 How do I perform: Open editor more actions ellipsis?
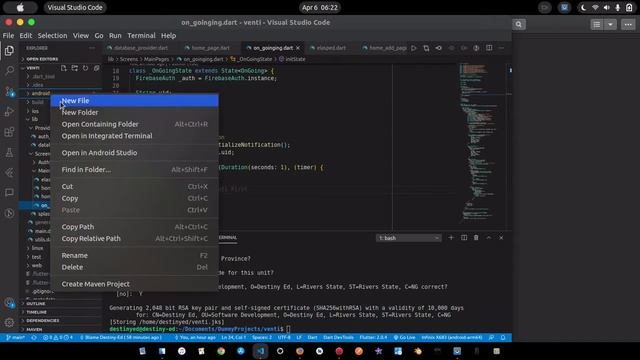(502, 48)
